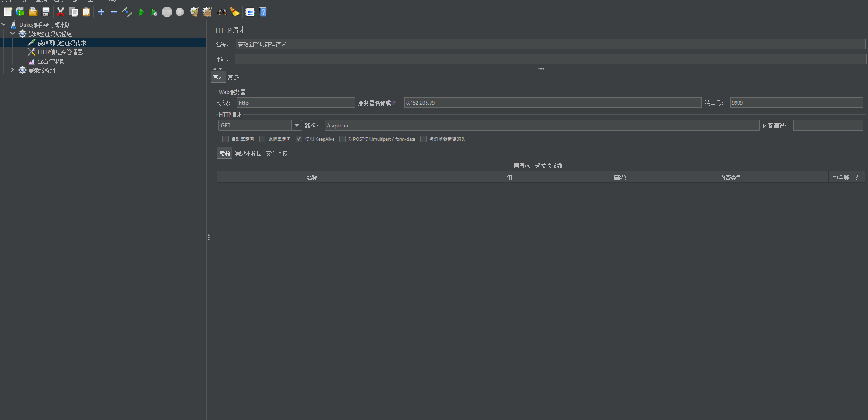
Task: Open the GET method dropdown
Action: tap(296, 126)
